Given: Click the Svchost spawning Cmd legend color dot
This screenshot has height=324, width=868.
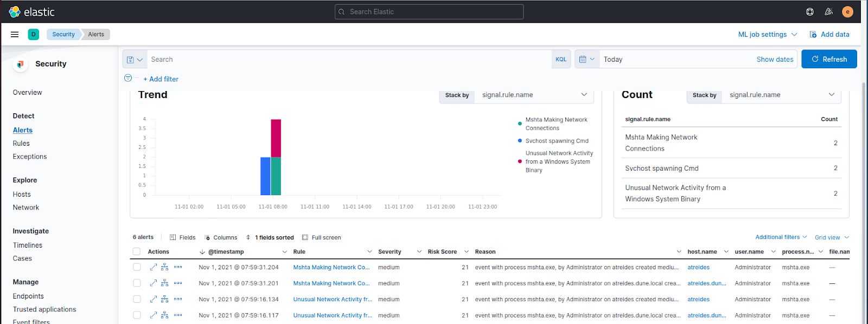Looking at the screenshot, I should pos(520,141).
